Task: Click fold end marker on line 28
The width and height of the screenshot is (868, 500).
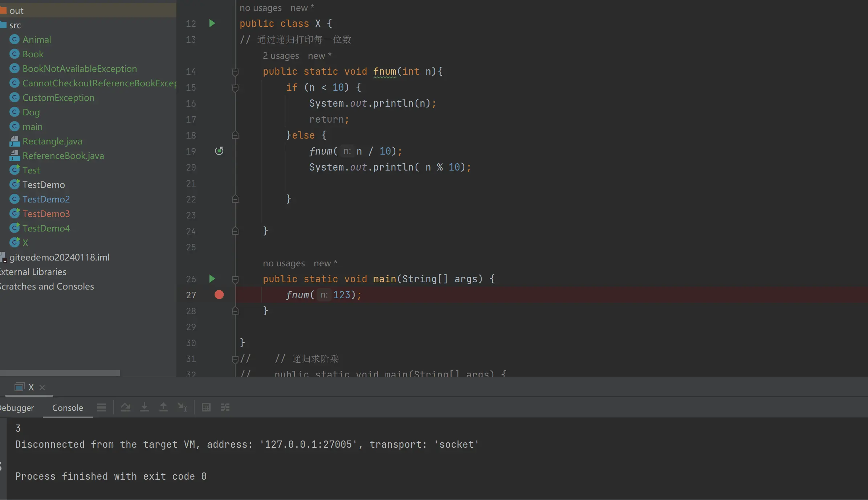Action: click(235, 311)
